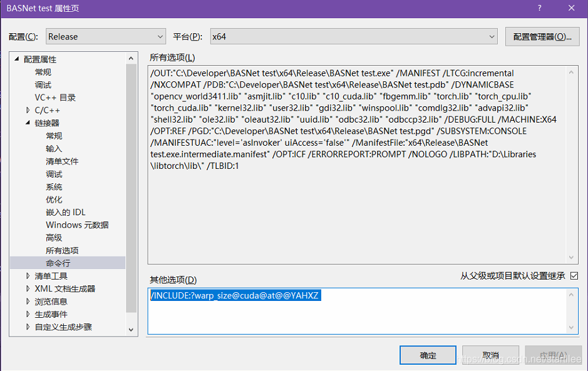Image resolution: width=588 pixels, height=371 pixels.
Task: Select 嵌入的 IDL tree item
Action: click(66, 212)
